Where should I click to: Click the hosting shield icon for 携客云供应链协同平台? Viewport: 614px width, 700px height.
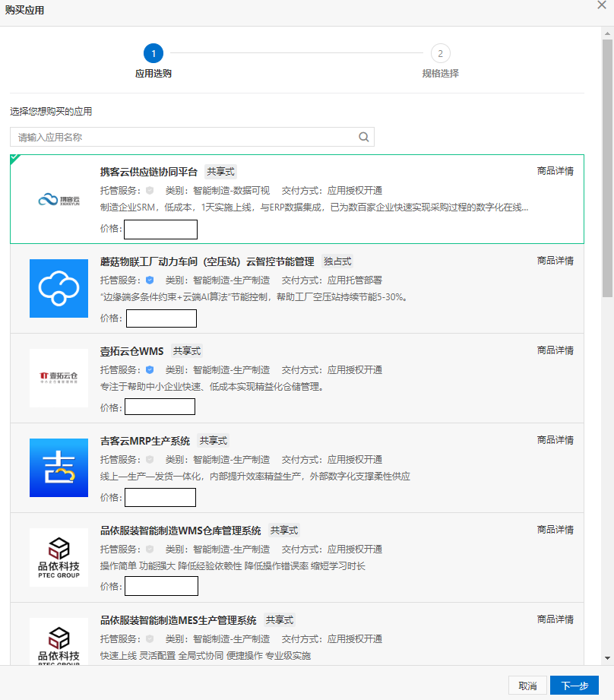pos(150,191)
